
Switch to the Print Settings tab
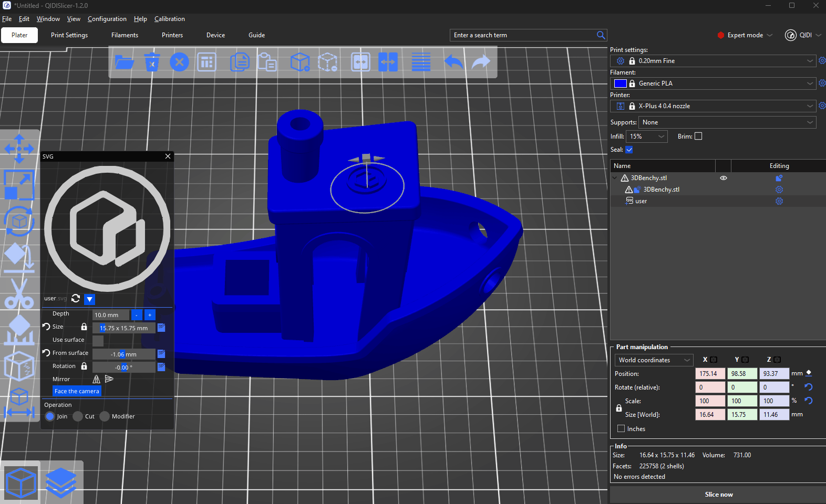point(69,35)
